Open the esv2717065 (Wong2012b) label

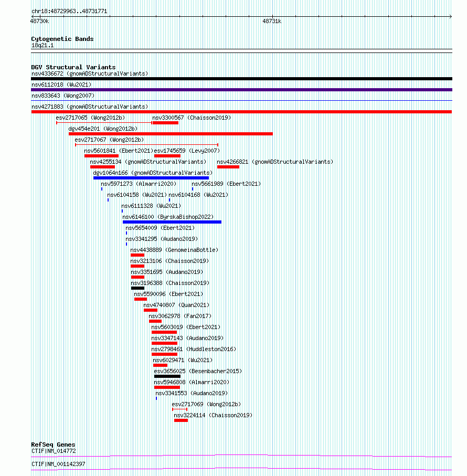(90, 118)
